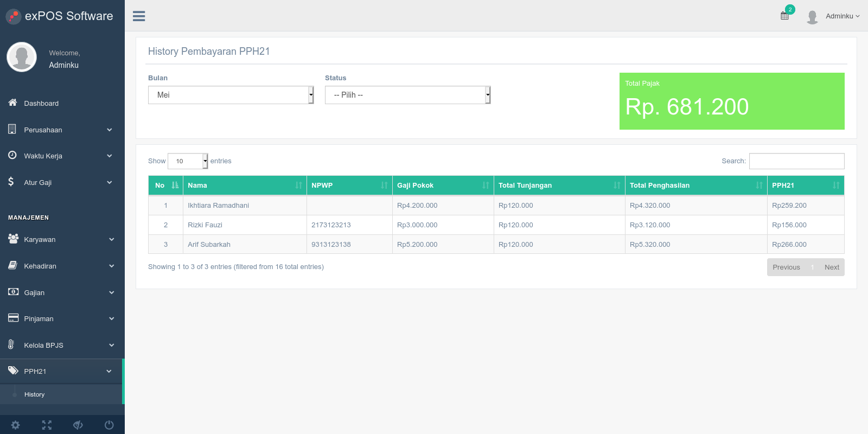Toggle the hamburger sidebar menu
868x434 pixels.
click(x=139, y=16)
